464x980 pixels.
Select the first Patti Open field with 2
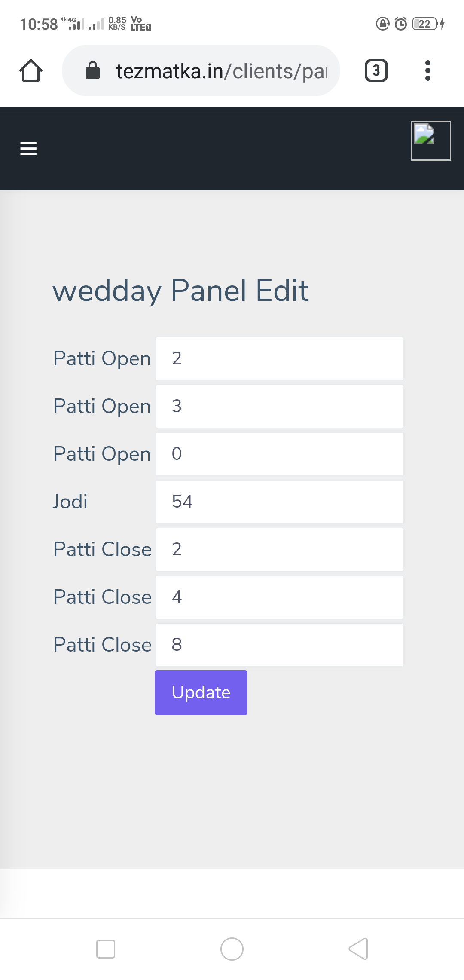pos(280,358)
